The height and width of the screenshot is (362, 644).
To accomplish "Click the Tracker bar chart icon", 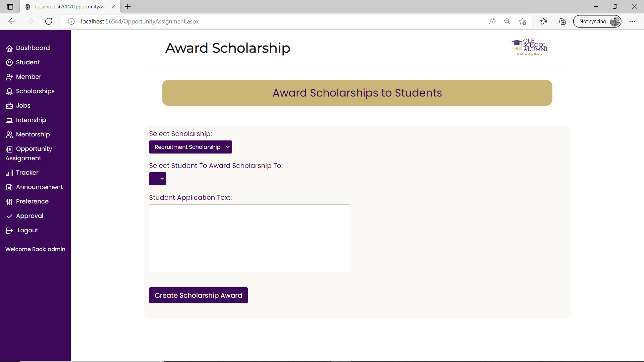I will (x=9, y=173).
